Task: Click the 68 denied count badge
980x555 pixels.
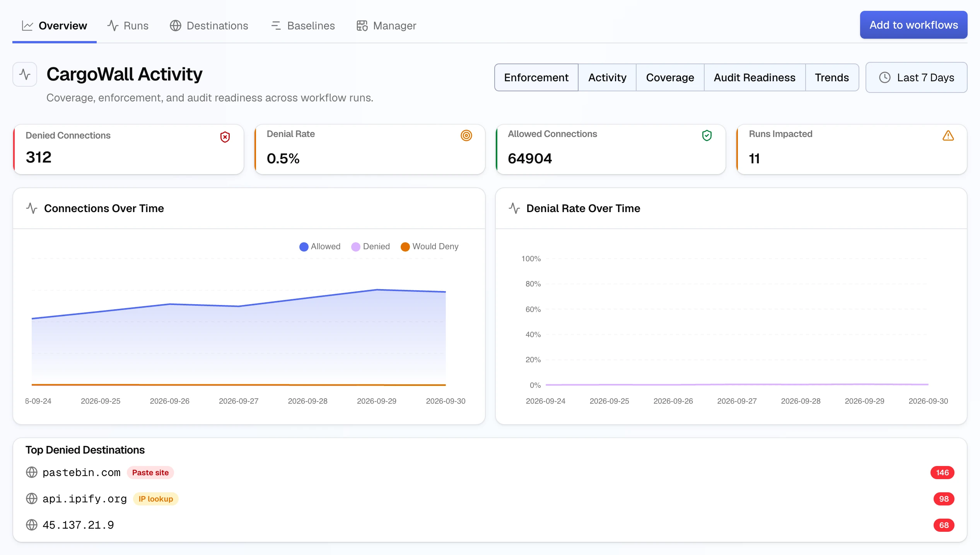Action: [944, 525]
